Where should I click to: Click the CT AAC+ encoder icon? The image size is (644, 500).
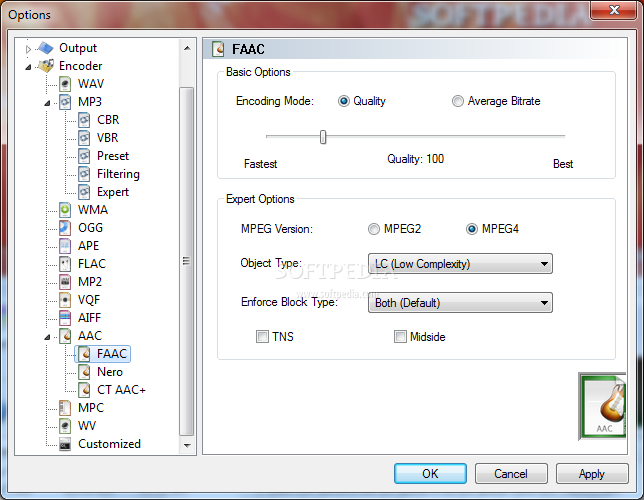[84, 390]
